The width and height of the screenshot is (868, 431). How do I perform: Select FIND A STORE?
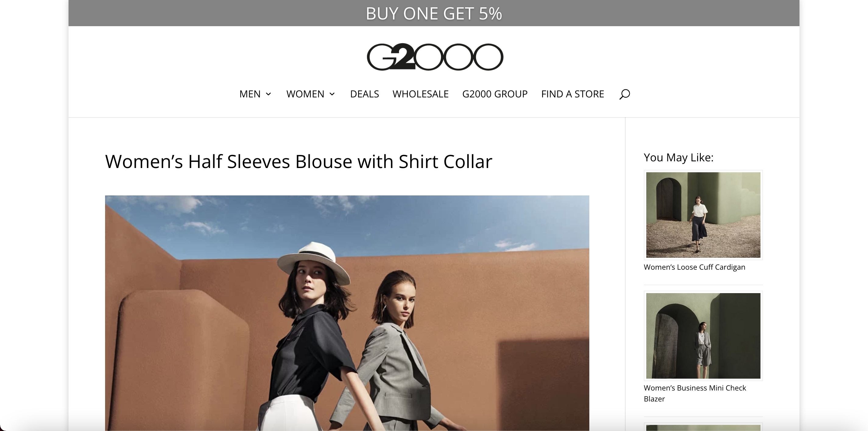pos(573,94)
